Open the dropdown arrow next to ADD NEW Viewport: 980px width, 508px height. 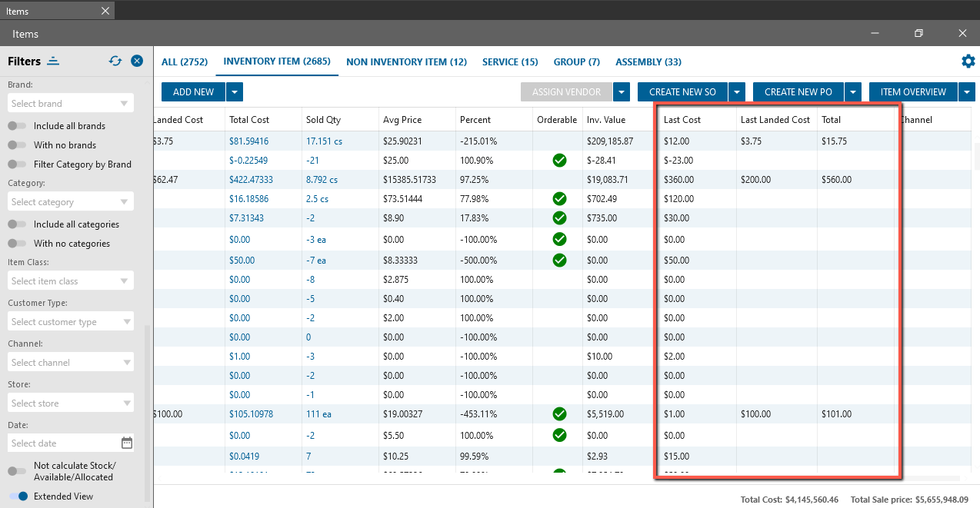coord(235,92)
